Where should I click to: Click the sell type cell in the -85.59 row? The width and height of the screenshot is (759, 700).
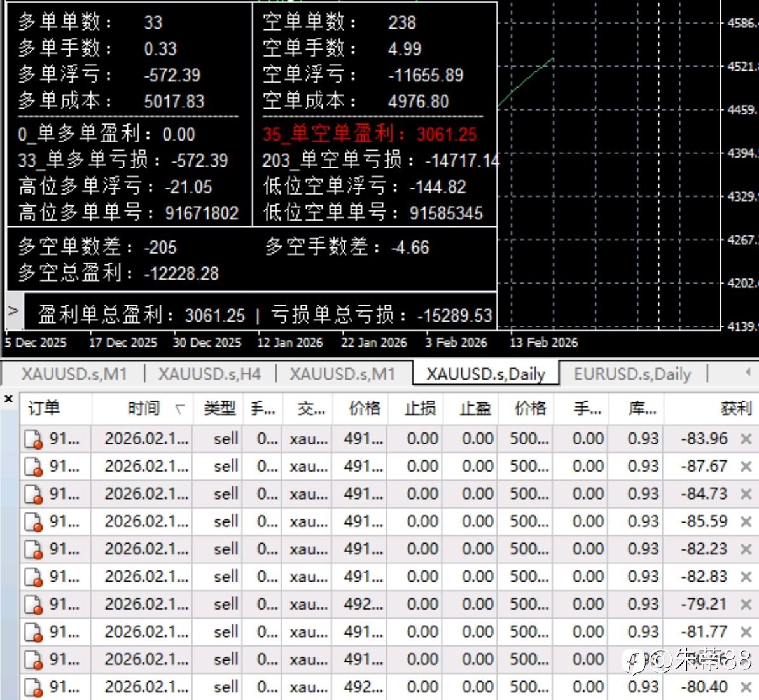[x=226, y=521]
